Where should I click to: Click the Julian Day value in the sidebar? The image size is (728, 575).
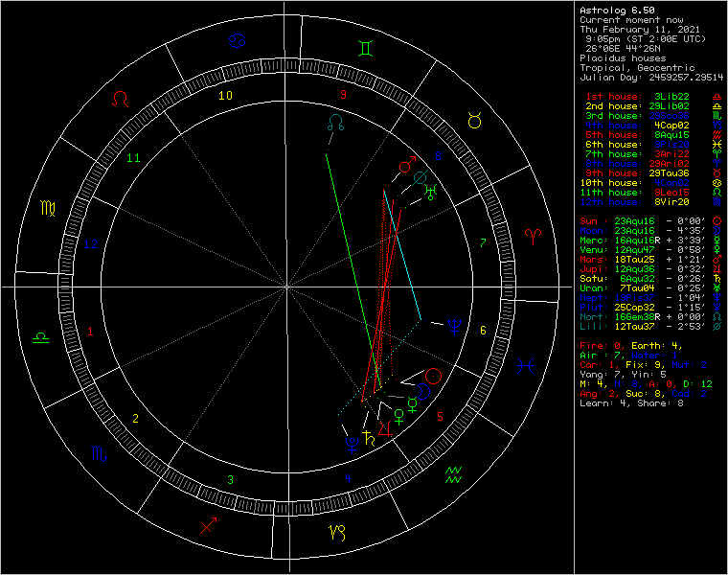688,77
